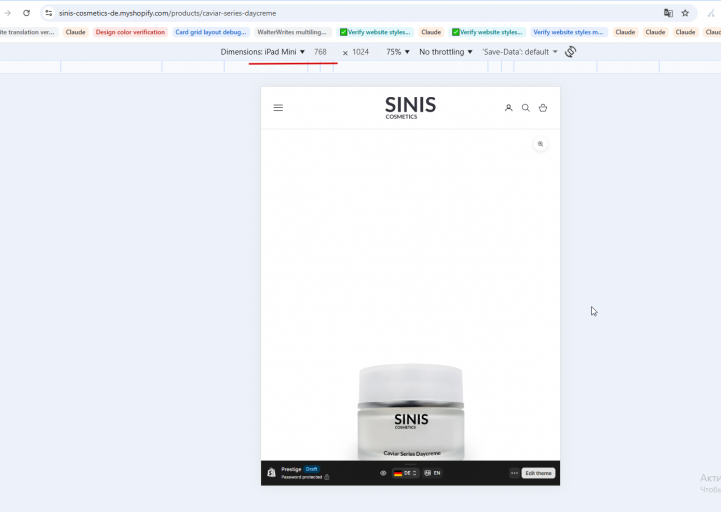Bookmark this page with the star icon
The image size is (721, 512).
click(685, 13)
